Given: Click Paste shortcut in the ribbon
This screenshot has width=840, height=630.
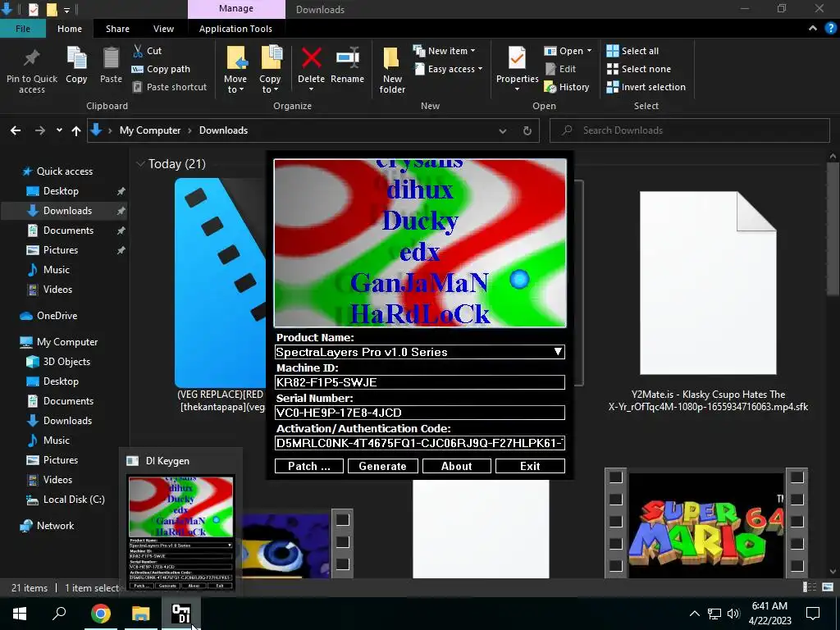Looking at the screenshot, I should [x=169, y=87].
